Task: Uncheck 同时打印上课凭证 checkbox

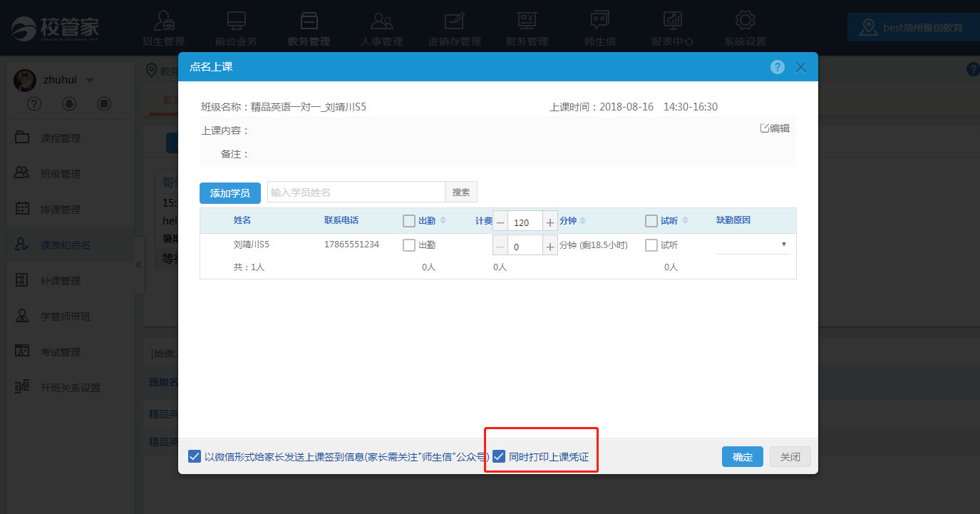Action: pos(499,456)
